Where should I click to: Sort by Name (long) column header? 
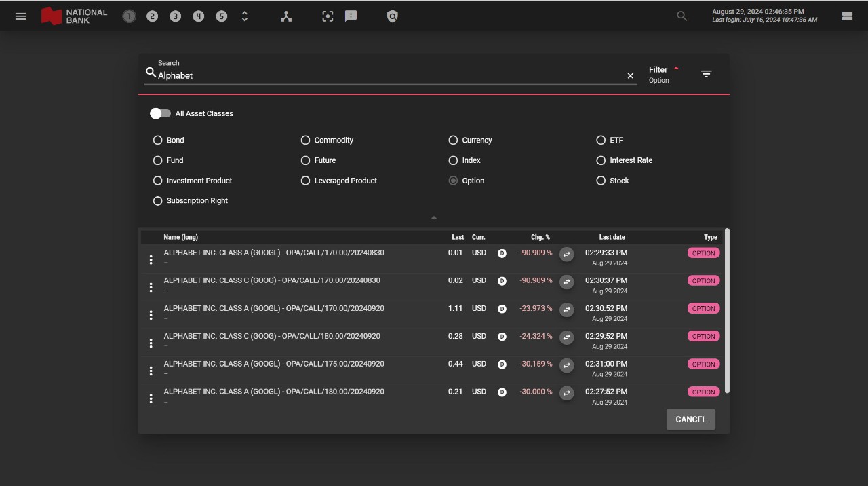180,237
